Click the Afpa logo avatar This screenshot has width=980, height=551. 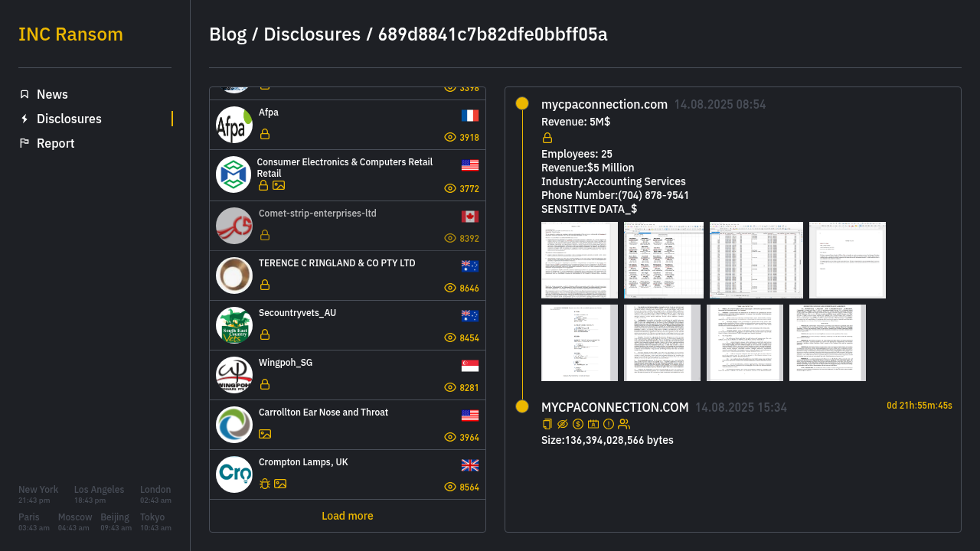[234, 125]
